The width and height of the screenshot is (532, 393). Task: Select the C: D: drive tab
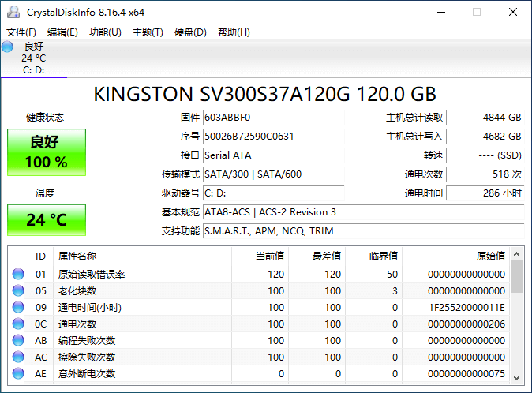(34, 58)
